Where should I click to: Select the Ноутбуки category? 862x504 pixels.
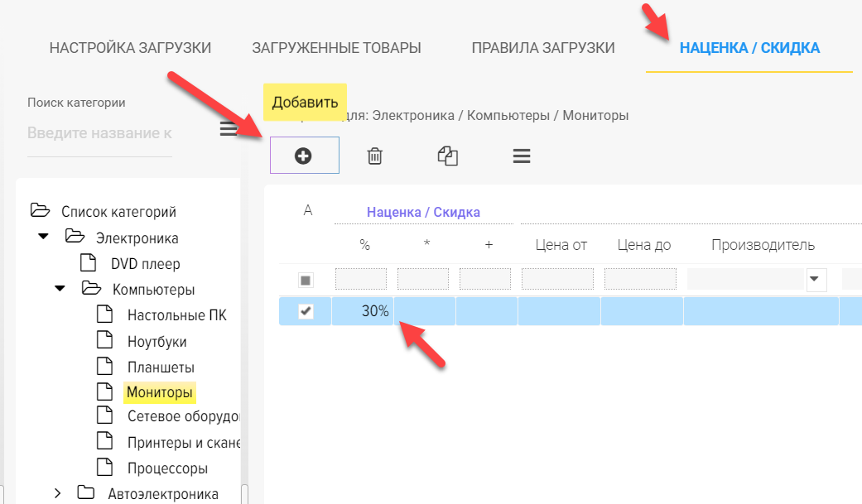tap(157, 341)
